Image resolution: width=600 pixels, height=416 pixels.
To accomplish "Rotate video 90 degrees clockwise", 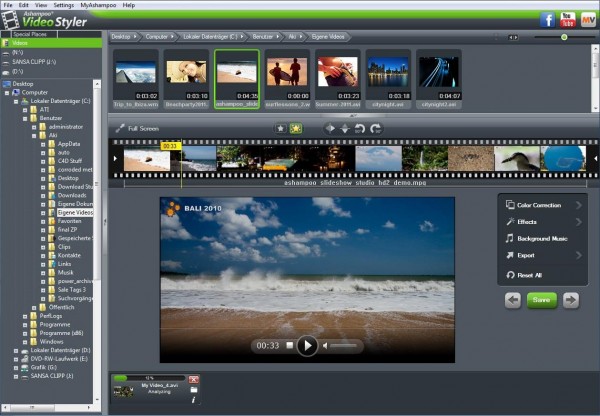I will [375, 129].
